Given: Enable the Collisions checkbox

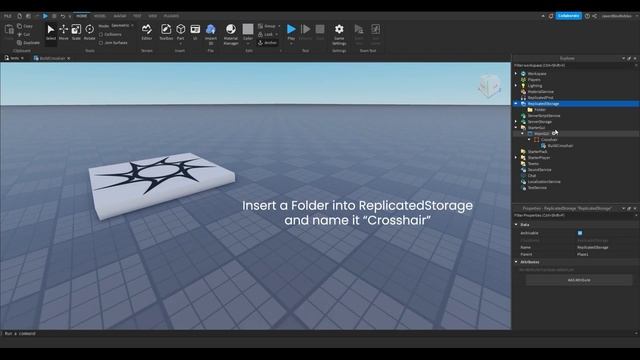Looking at the screenshot, I should point(101,34).
